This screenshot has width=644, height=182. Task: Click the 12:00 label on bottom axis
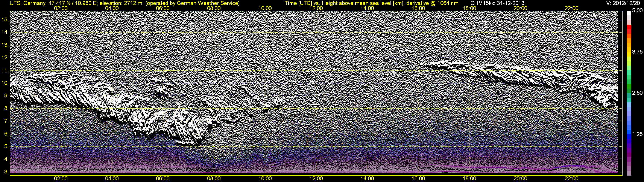point(316,179)
